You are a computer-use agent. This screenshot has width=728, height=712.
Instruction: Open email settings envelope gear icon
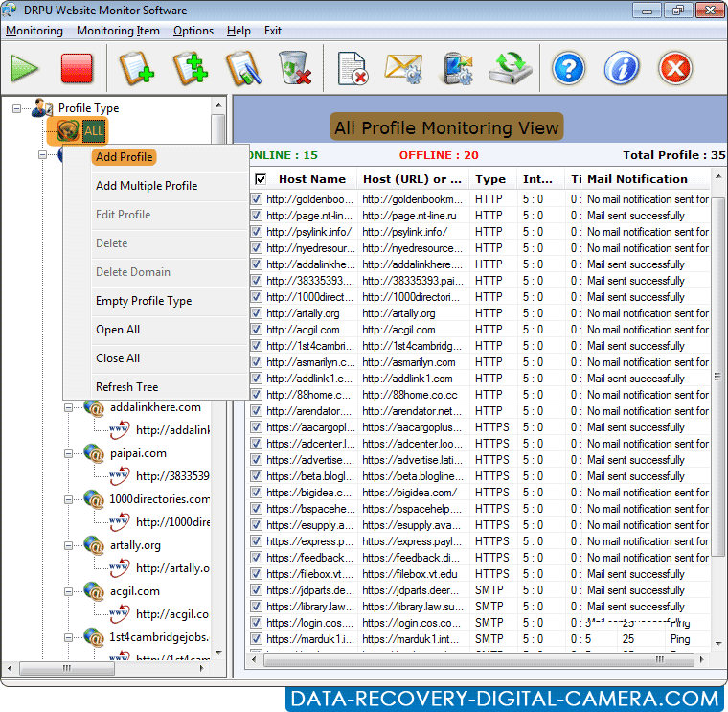(x=403, y=68)
